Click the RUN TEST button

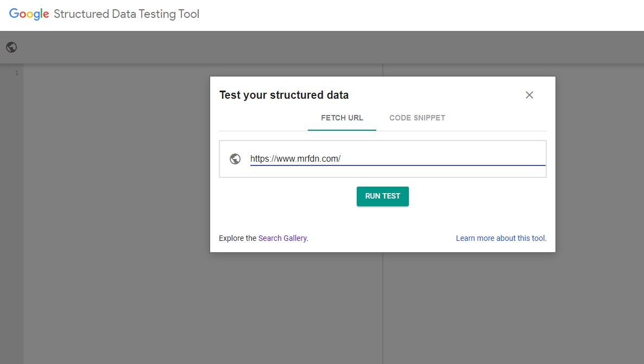point(382,196)
